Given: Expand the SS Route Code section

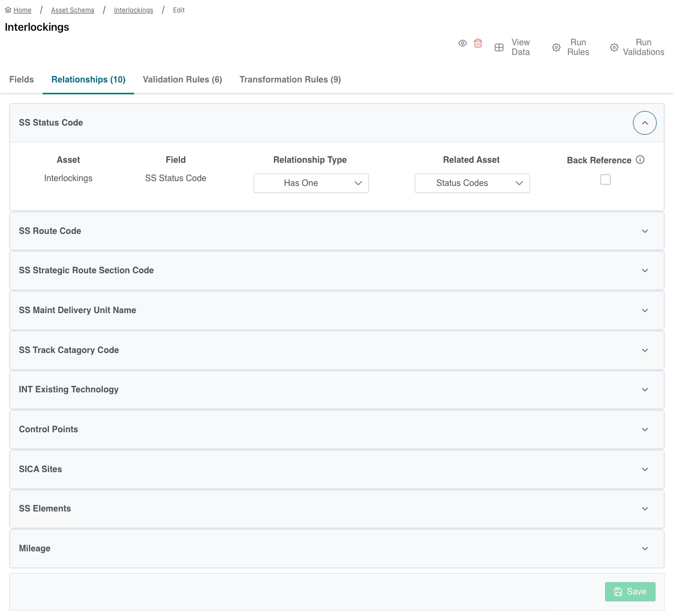Looking at the screenshot, I should tap(644, 231).
